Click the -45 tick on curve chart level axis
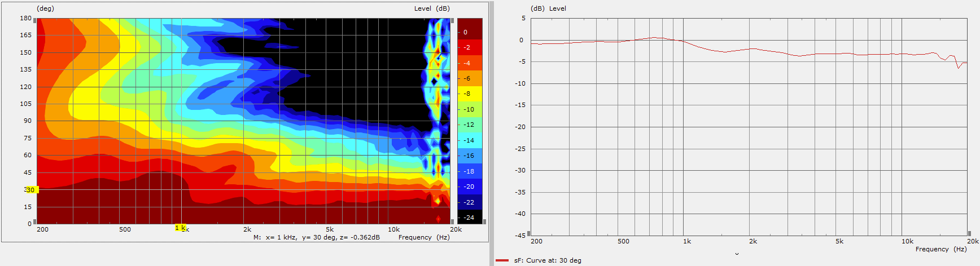980x266 pixels. [x=520, y=235]
